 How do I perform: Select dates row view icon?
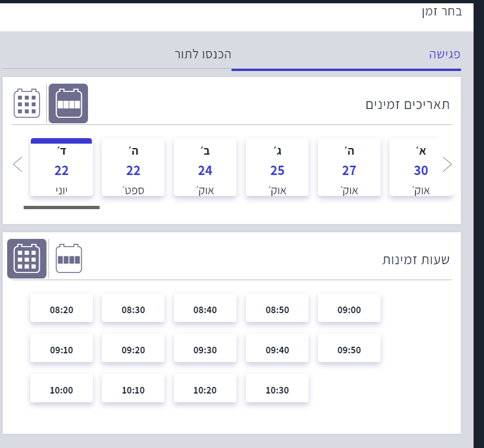tap(68, 103)
